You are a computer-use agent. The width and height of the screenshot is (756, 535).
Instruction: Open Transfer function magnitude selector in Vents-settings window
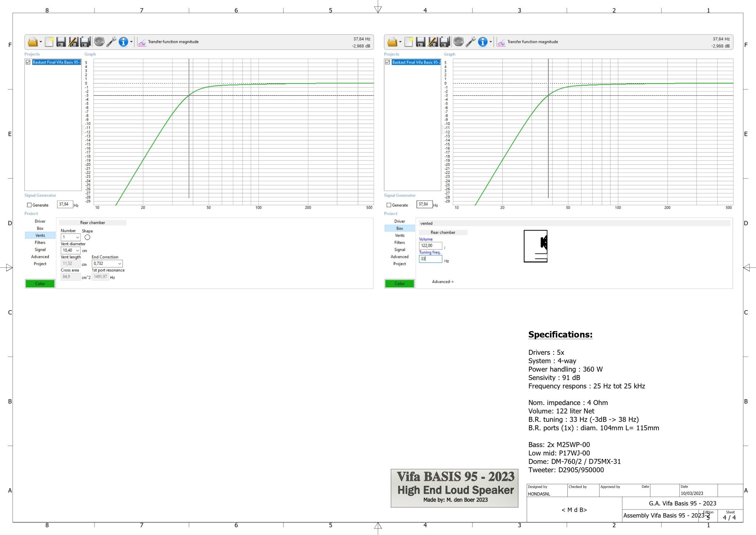pos(173,42)
